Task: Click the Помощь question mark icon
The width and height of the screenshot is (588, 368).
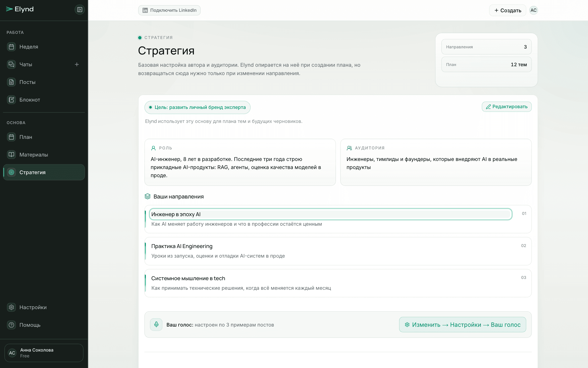Action: (x=11, y=325)
